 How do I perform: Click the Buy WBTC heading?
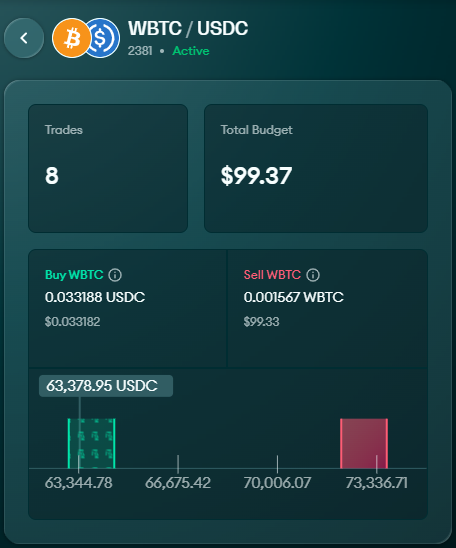74,275
